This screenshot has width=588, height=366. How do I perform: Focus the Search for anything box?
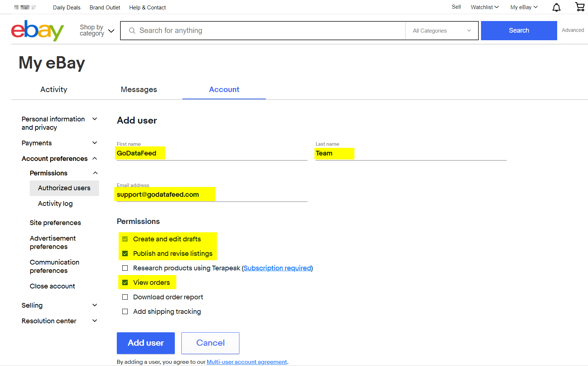[263, 31]
